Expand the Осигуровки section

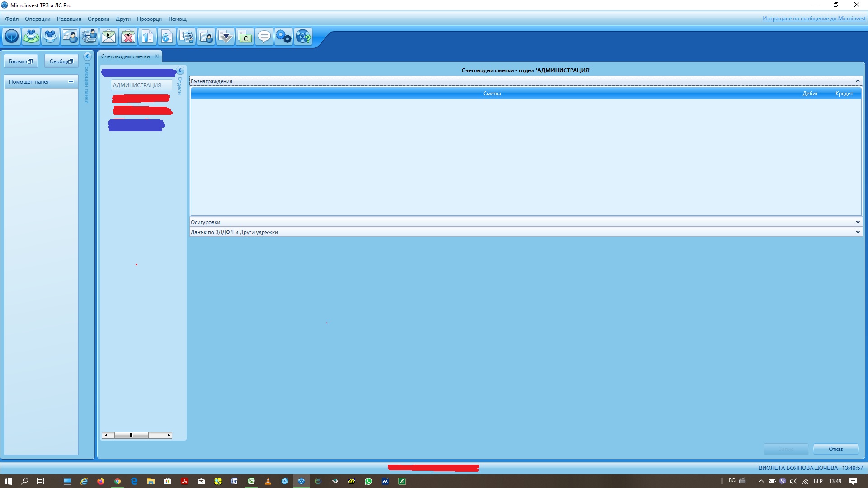(x=857, y=222)
